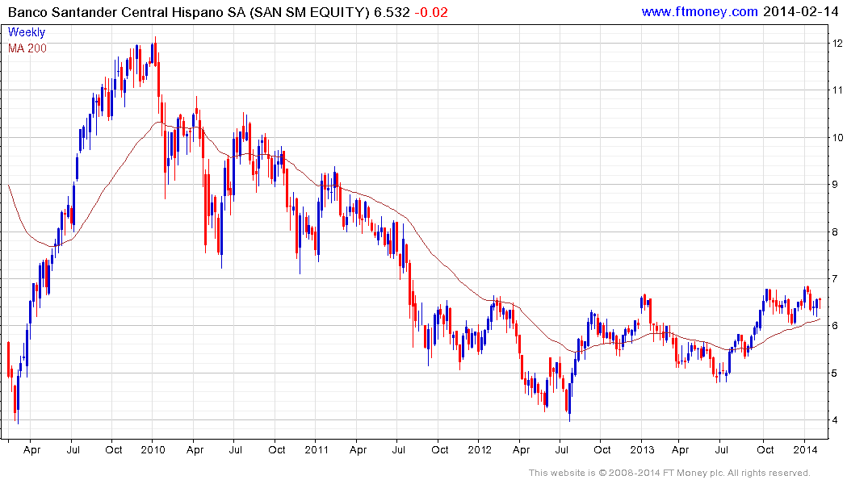The height and width of the screenshot is (484, 868).
Task: Click the price axis label 5
Action: coord(836,373)
